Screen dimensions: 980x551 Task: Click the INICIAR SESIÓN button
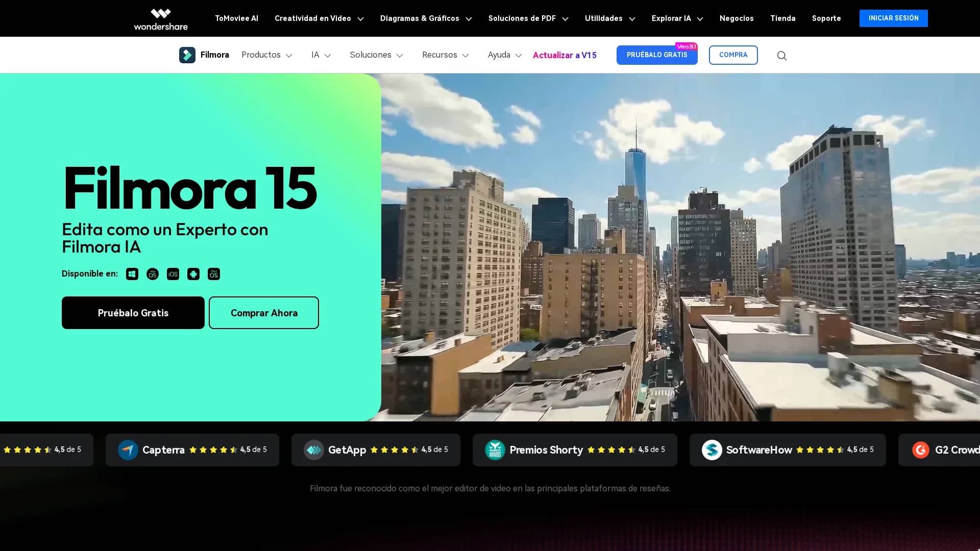tap(893, 18)
